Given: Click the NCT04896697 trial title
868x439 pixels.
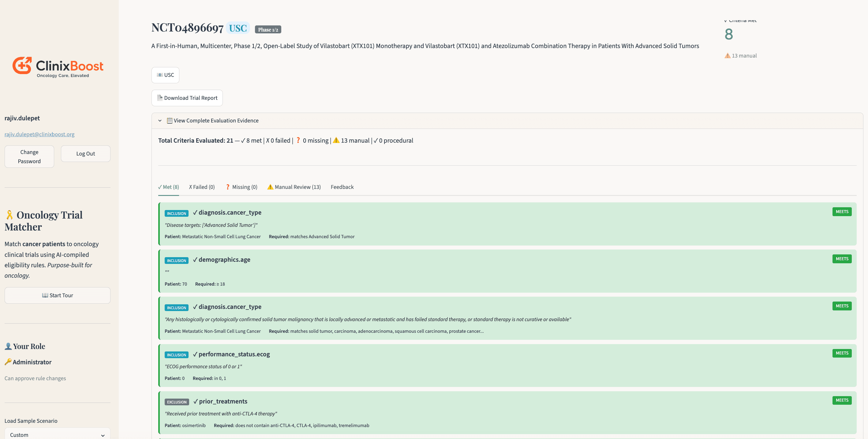Looking at the screenshot, I should (187, 28).
